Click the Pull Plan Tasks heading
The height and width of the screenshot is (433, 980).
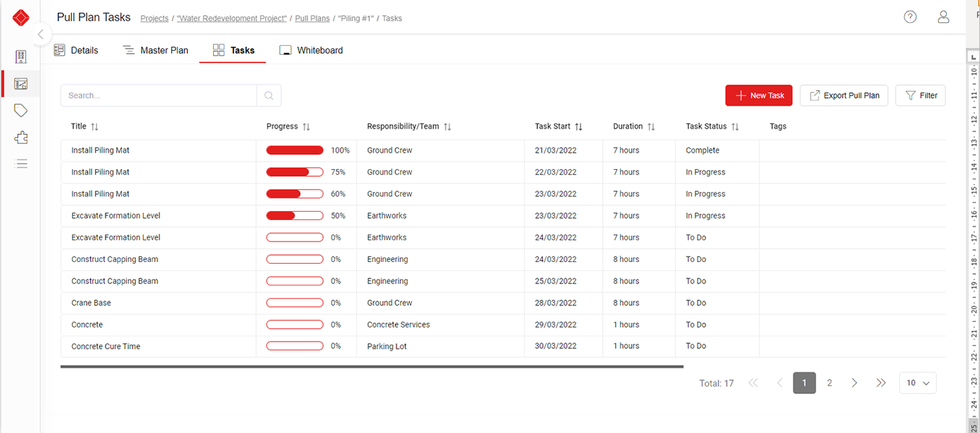[93, 18]
